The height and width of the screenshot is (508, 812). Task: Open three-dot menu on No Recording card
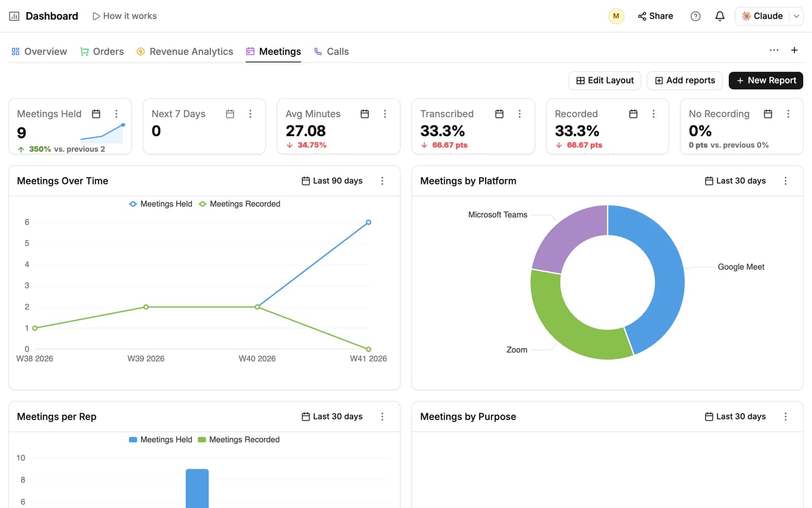point(788,114)
